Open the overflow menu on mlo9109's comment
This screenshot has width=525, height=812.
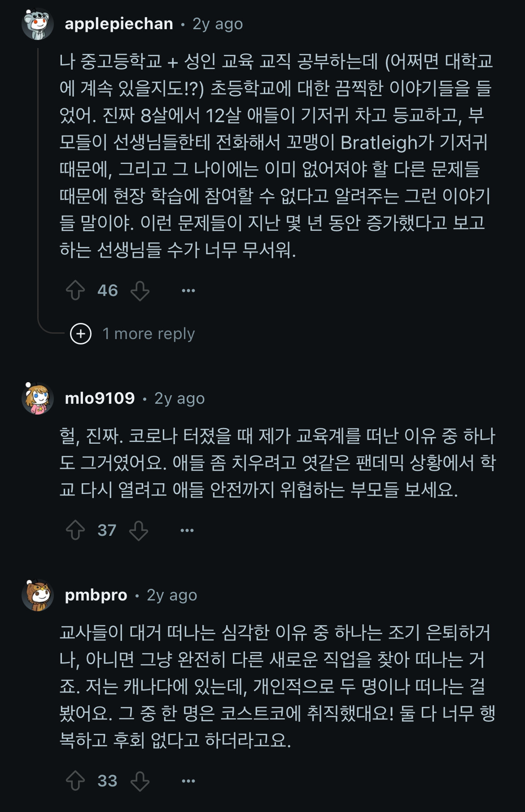tap(187, 530)
